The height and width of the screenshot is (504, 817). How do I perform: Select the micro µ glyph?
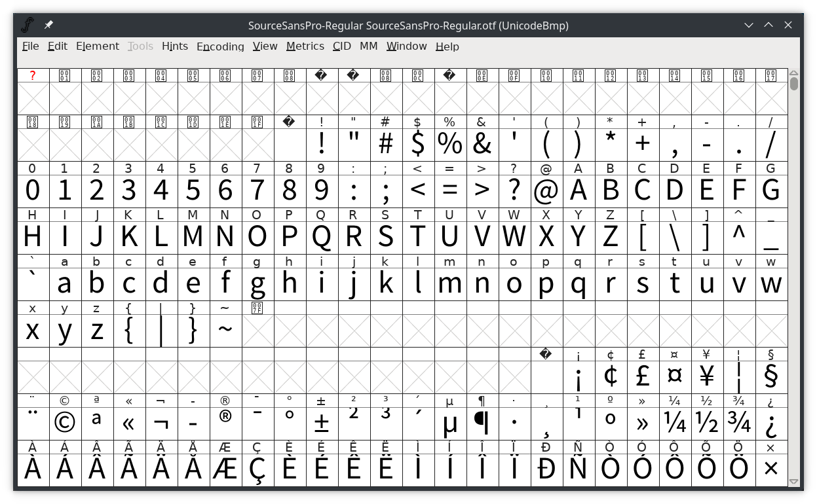tap(450, 423)
